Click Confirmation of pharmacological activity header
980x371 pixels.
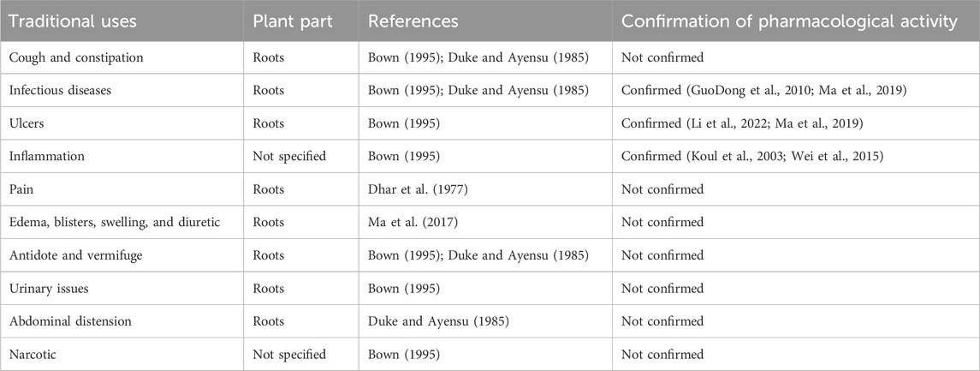789,21
